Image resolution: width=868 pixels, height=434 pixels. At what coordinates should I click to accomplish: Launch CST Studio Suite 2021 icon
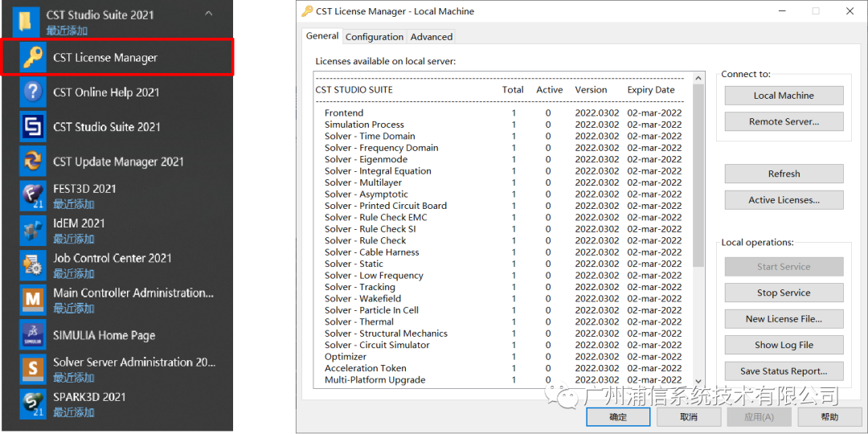(x=33, y=127)
